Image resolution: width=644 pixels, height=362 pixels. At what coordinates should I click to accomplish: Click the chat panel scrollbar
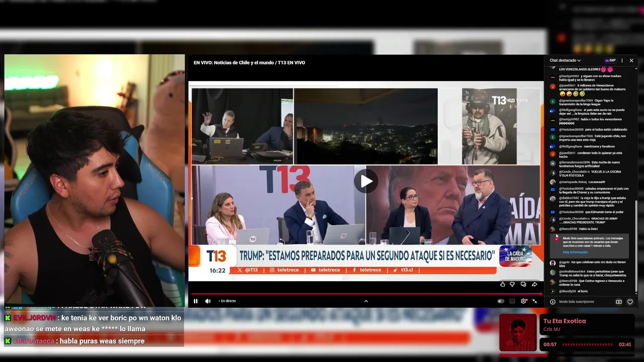click(636, 246)
